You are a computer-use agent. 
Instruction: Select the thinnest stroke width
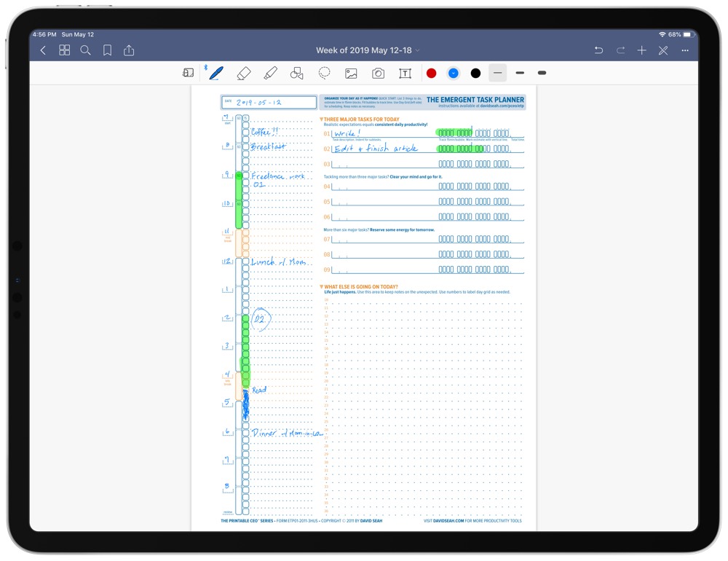pyautogui.click(x=498, y=73)
